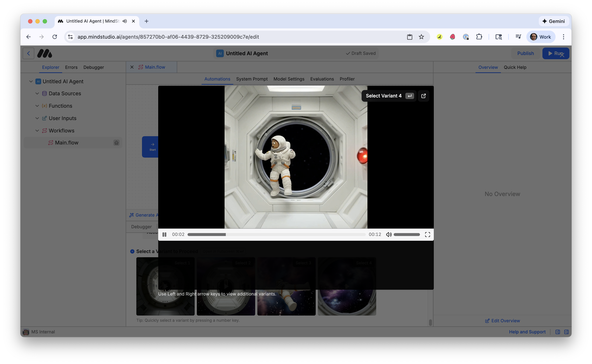Collapse the right panel using bottom-right toggle

click(x=566, y=332)
